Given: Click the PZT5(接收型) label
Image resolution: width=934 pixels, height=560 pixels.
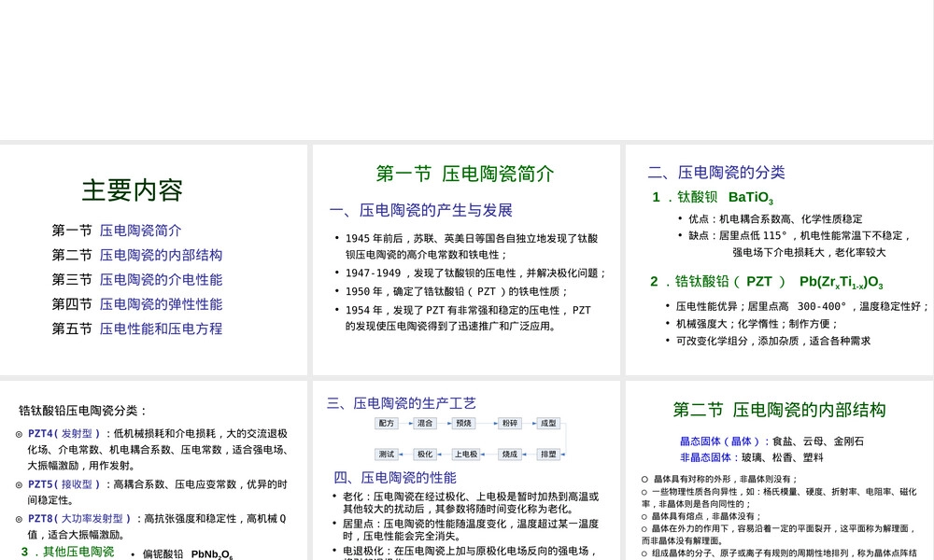Looking at the screenshot, I should click(x=64, y=484).
